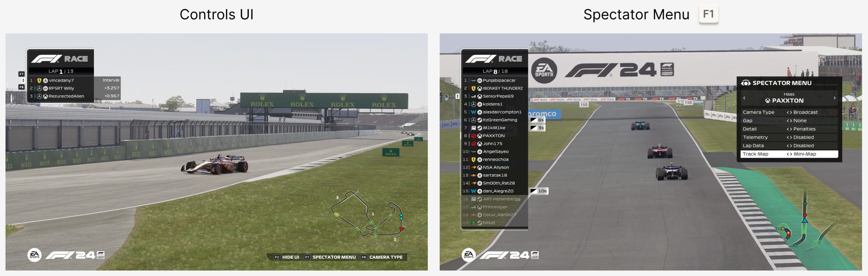This screenshot has height=276, width=868.
Task: Click the 6s penalty flag beside ItzGreenGaming
Action: (537, 120)
